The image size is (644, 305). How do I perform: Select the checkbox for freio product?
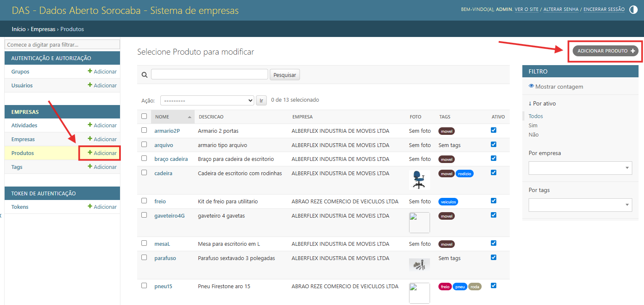tap(144, 201)
